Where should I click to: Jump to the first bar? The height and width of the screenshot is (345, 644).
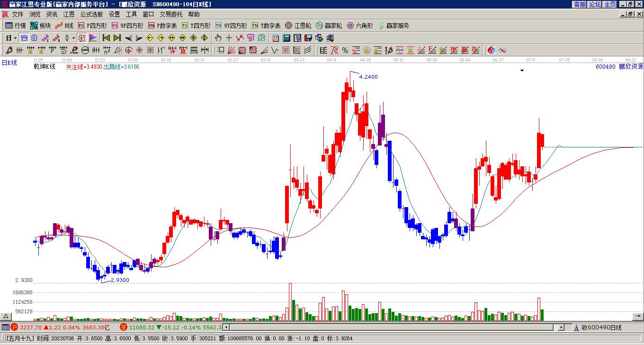pos(106,38)
